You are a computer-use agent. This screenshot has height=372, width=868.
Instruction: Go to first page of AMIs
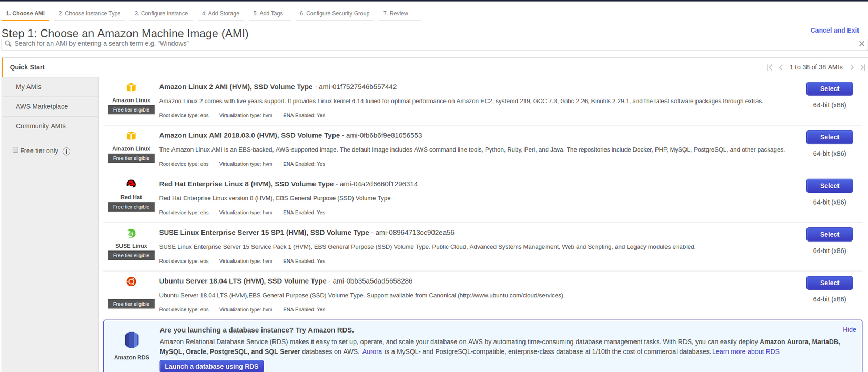click(770, 67)
